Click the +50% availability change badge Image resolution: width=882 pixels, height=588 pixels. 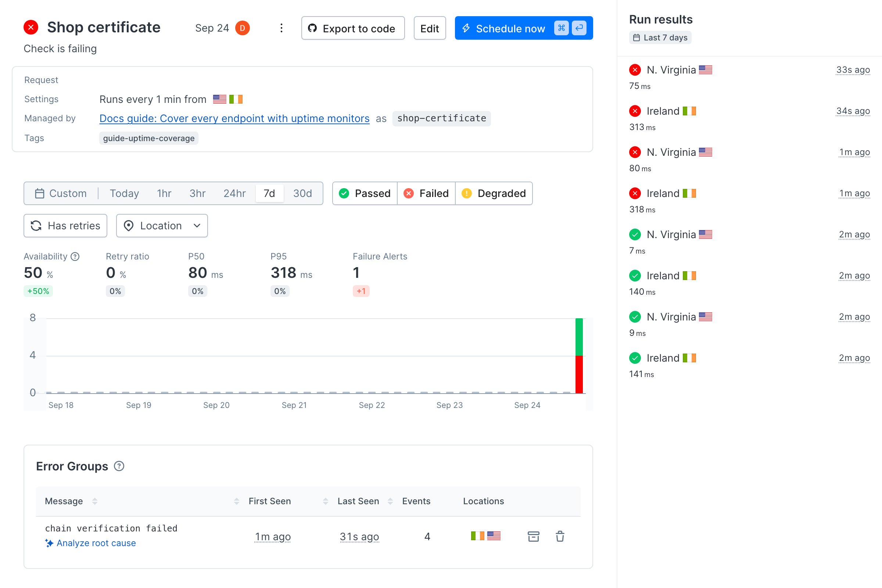click(x=38, y=291)
